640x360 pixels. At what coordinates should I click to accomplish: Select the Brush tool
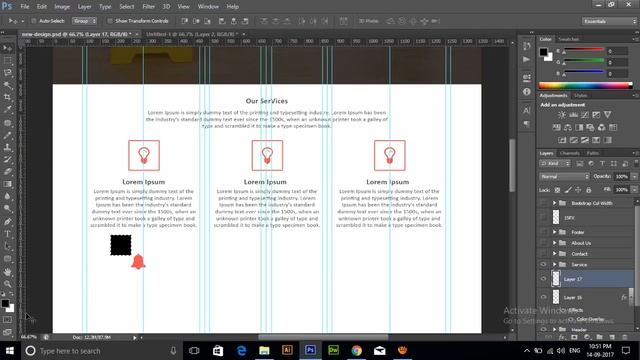[x=7, y=135]
